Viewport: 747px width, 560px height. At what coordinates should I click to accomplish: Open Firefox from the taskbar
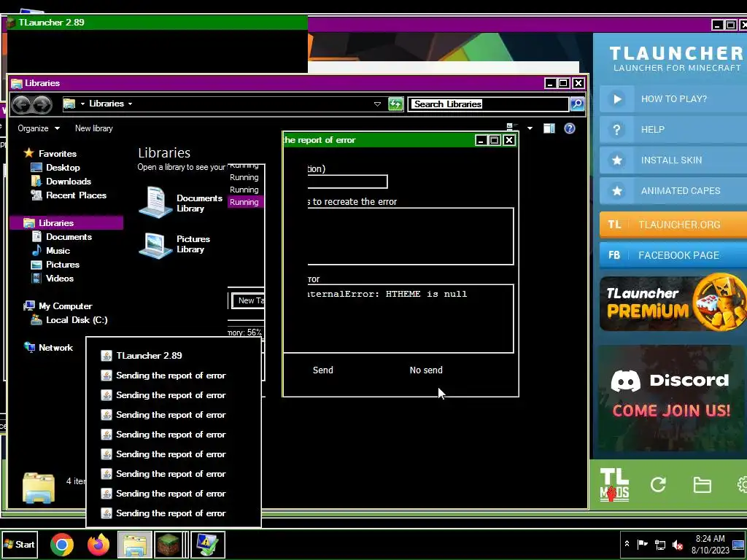point(98,544)
